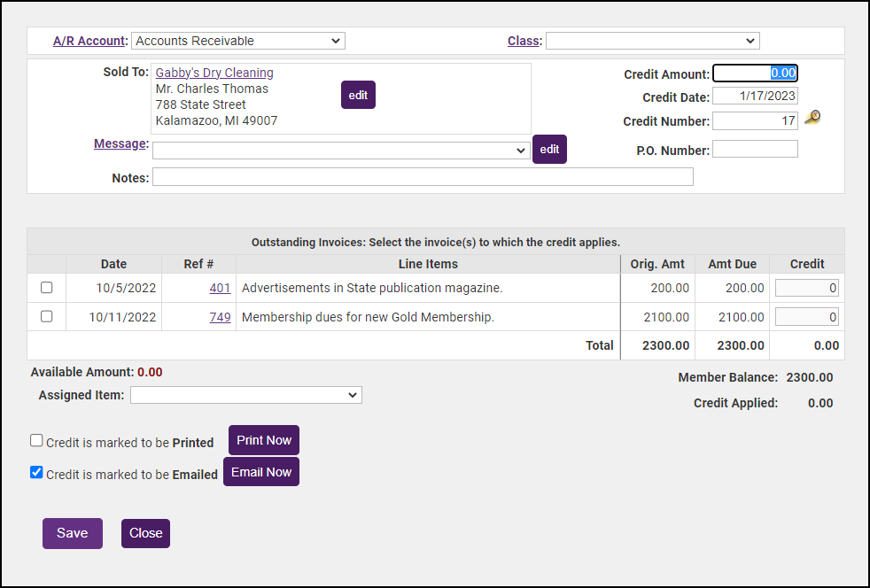Screen dimensions: 870x588
Task: Expand the Class dropdown
Action: (x=652, y=41)
